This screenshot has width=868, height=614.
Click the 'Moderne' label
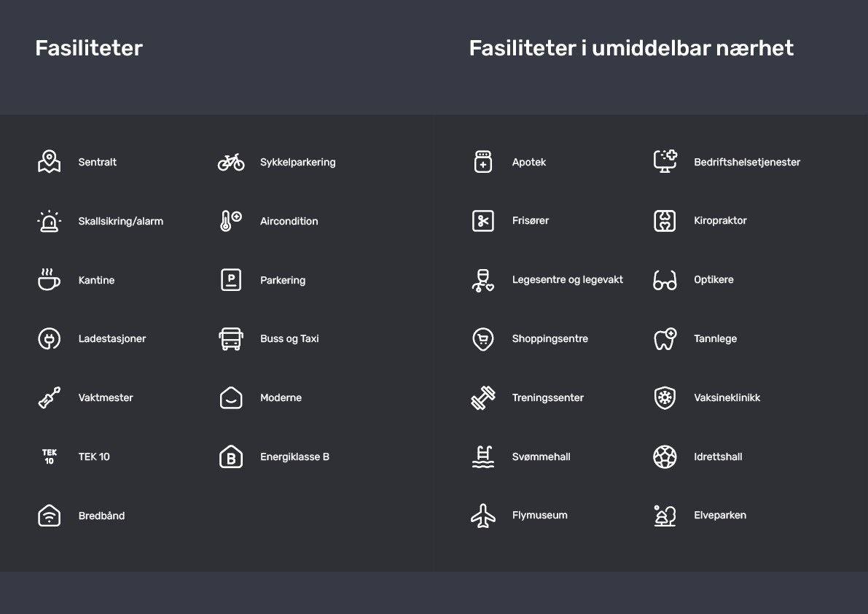281,397
